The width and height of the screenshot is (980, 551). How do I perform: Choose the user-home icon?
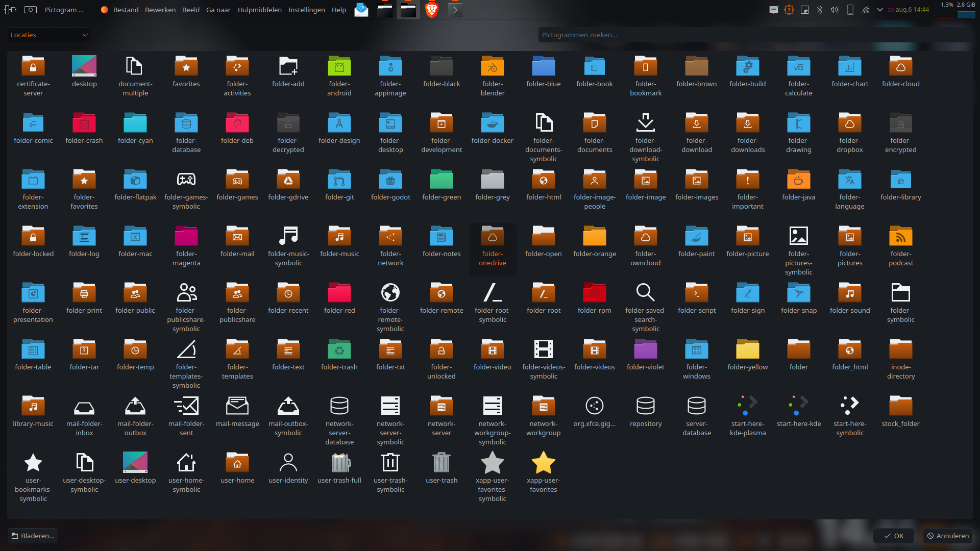[237, 463]
